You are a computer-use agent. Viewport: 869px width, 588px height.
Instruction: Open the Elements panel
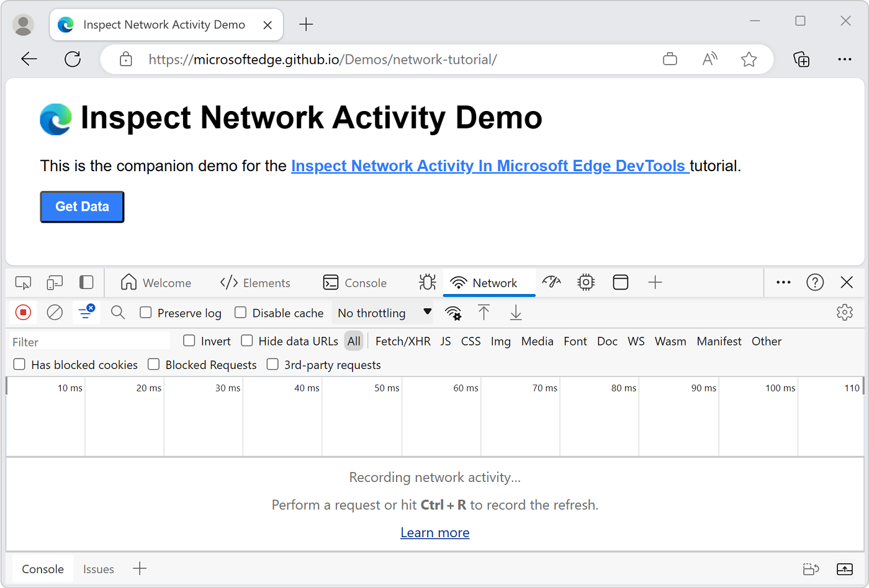click(x=254, y=282)
